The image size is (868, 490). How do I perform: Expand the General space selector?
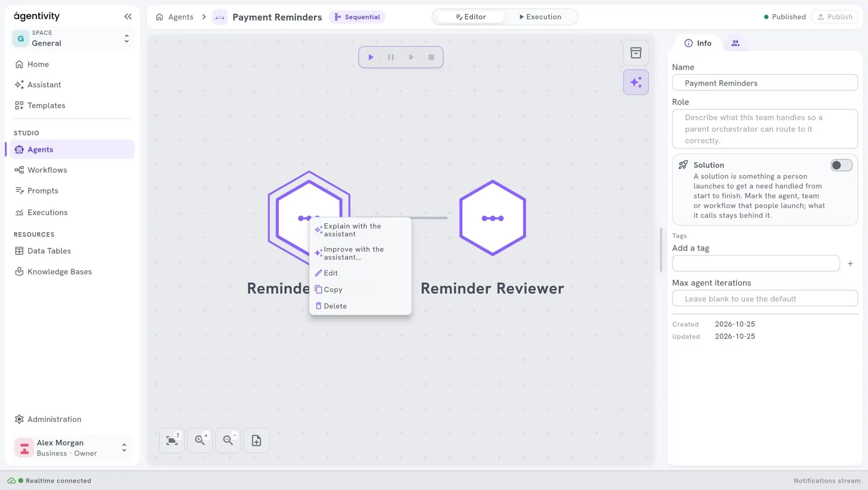(x=72, y=38)
